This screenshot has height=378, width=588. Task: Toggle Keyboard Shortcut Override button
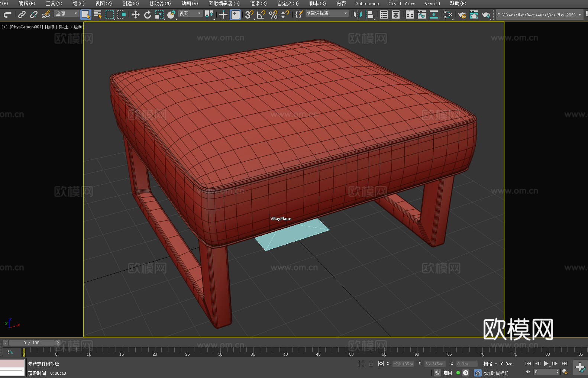(235, 14)
